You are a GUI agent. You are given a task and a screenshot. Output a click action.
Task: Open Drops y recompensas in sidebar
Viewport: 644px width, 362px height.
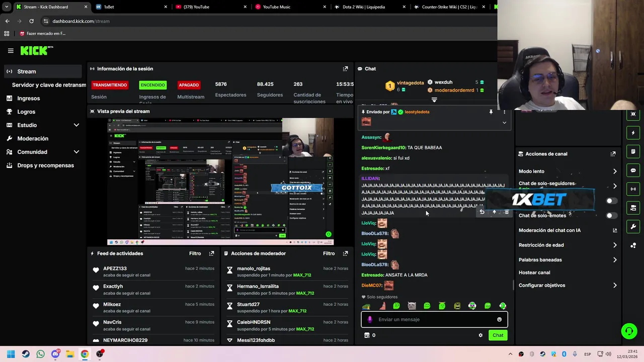click(x=45, y=165)
